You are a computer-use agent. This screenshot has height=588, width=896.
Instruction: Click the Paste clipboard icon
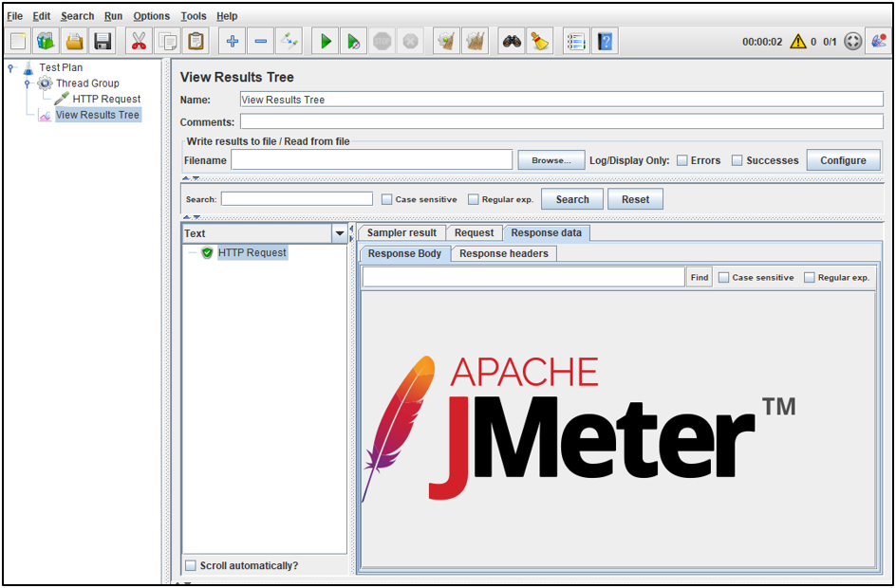196,42
